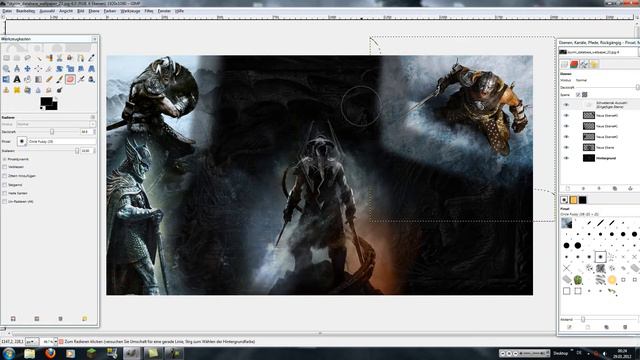
Task: Select the Move tool
Action: pyautogui.click(x=27, y=69)
